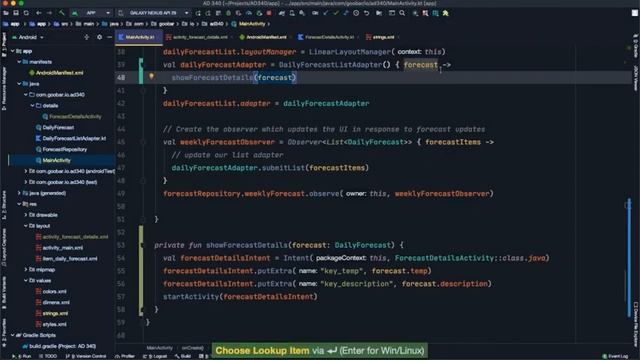Open the Favorites side tab
Screen dimensions: 640x360
click(x=4, y=334)
